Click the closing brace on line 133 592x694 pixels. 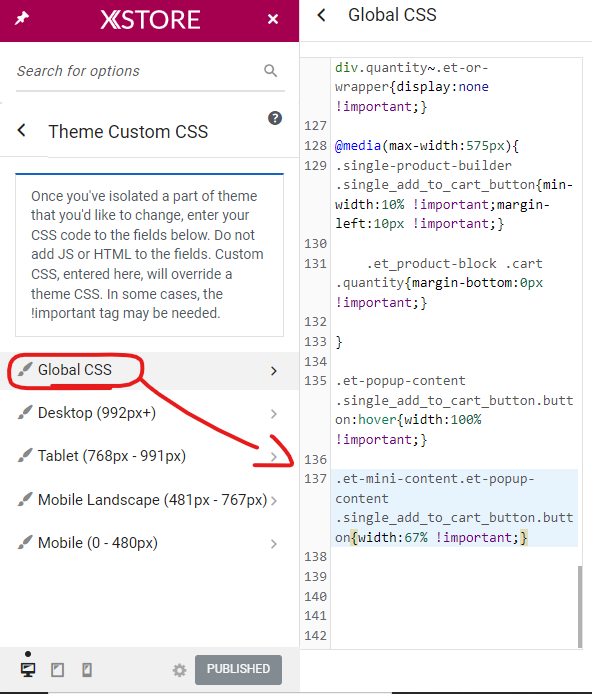pyautogui.click(x=339, y=342)
